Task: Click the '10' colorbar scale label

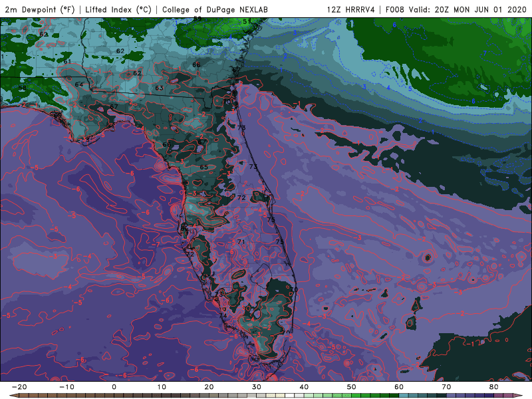Action: click(x=162, y=387)
